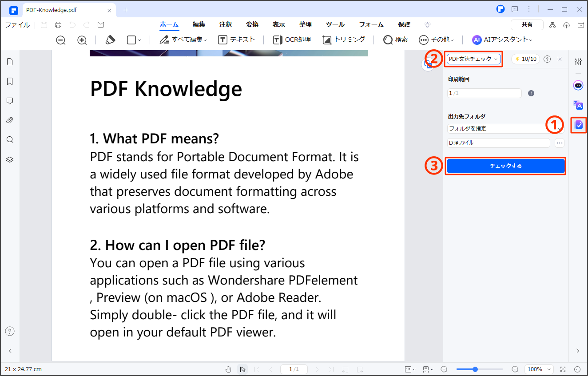
Task: Close the grammar check panel
Action: pyautogui.click(x=560, y=59)
